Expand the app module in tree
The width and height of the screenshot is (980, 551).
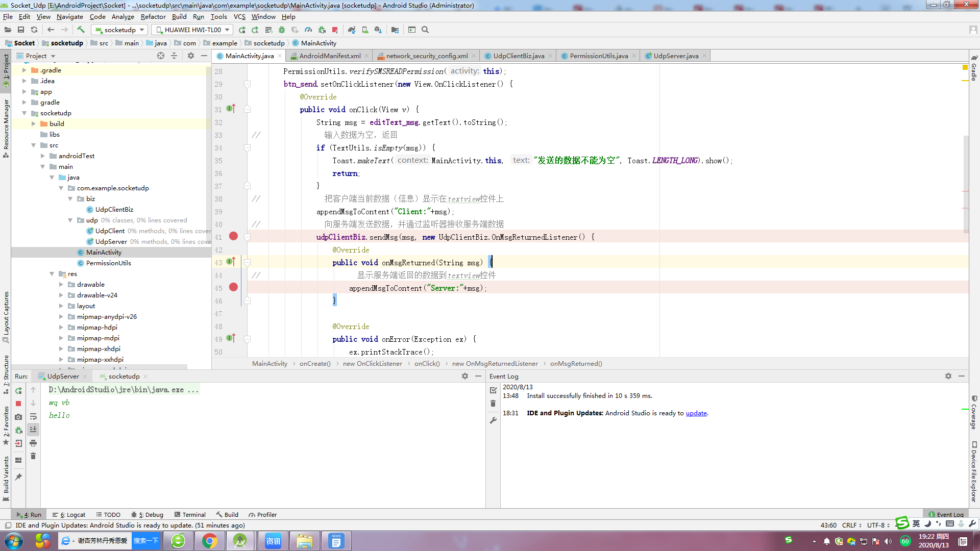(x=24, y=92)
